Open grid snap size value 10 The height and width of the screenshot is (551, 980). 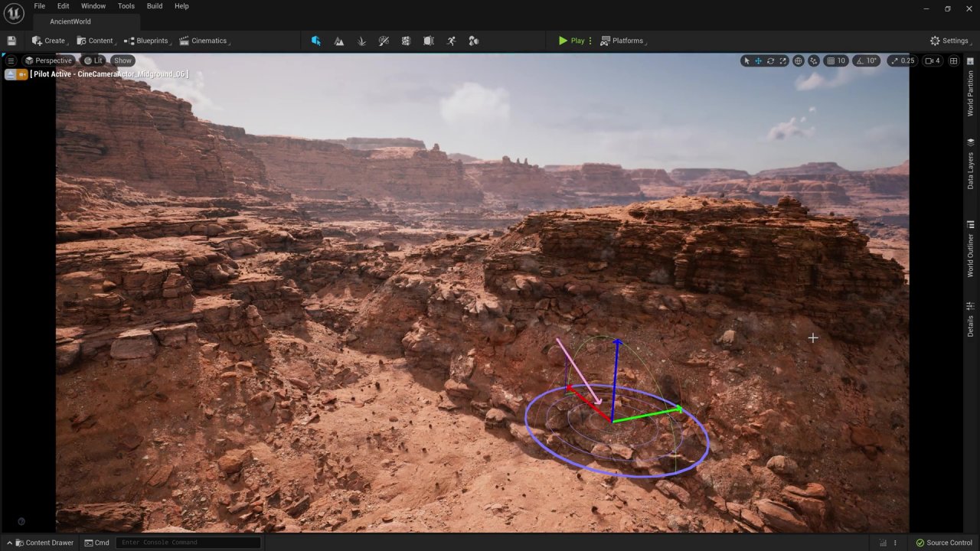(x=841, y=60)
